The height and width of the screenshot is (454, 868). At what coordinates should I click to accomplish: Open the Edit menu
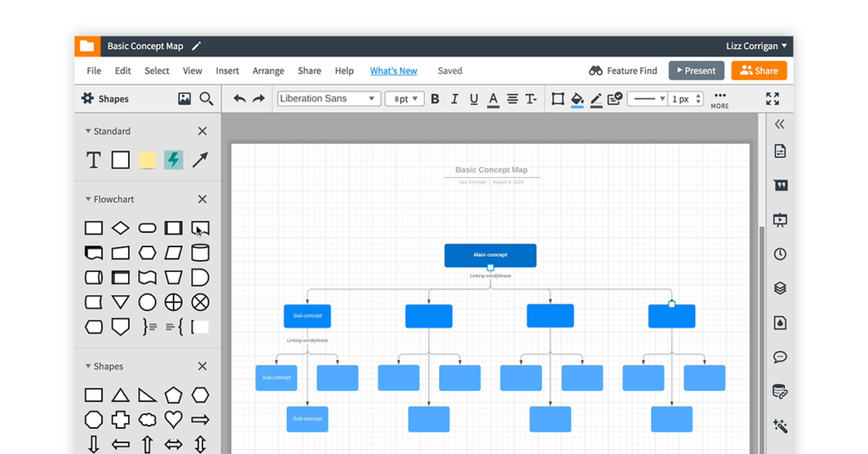click(x=123, y=71)
